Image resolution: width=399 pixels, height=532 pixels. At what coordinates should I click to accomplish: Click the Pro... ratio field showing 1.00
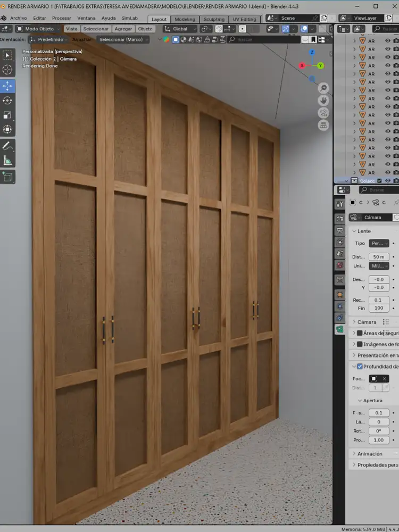[379, 440]
